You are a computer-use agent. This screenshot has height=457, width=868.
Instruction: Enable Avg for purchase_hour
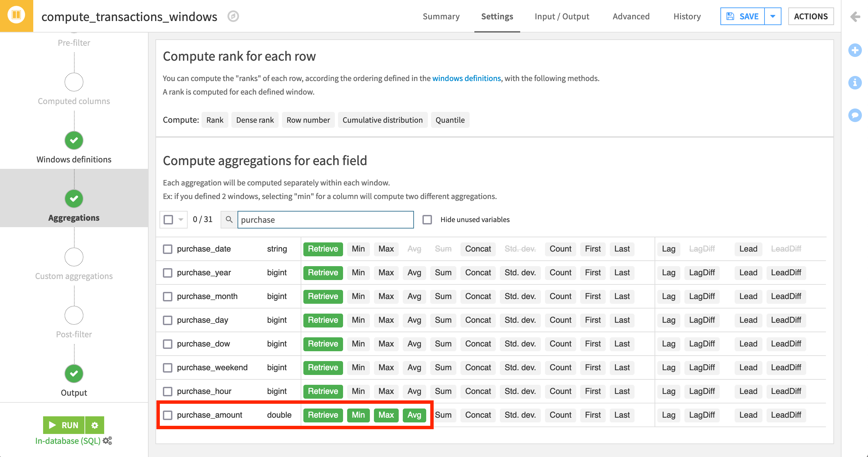tap(414, 391)
